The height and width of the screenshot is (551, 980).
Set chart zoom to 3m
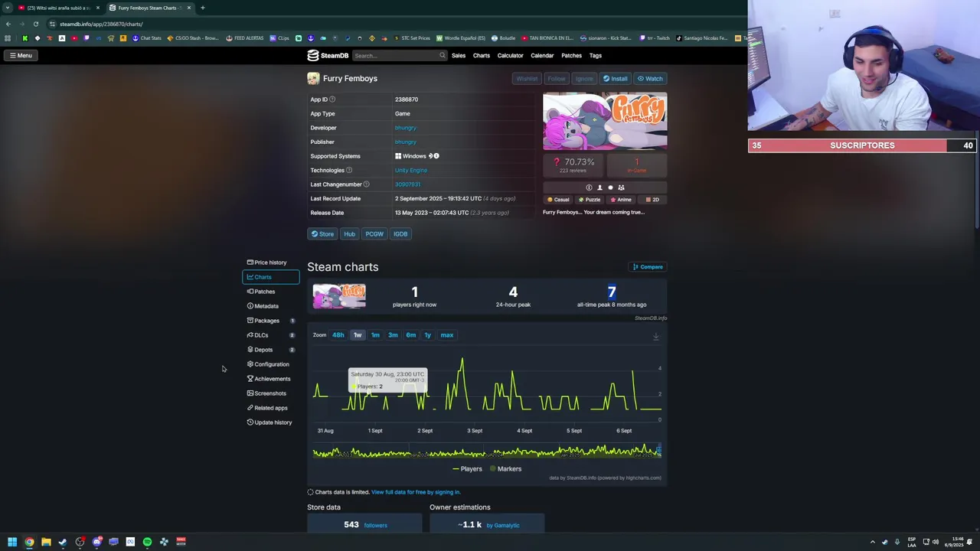pos(393,335)
